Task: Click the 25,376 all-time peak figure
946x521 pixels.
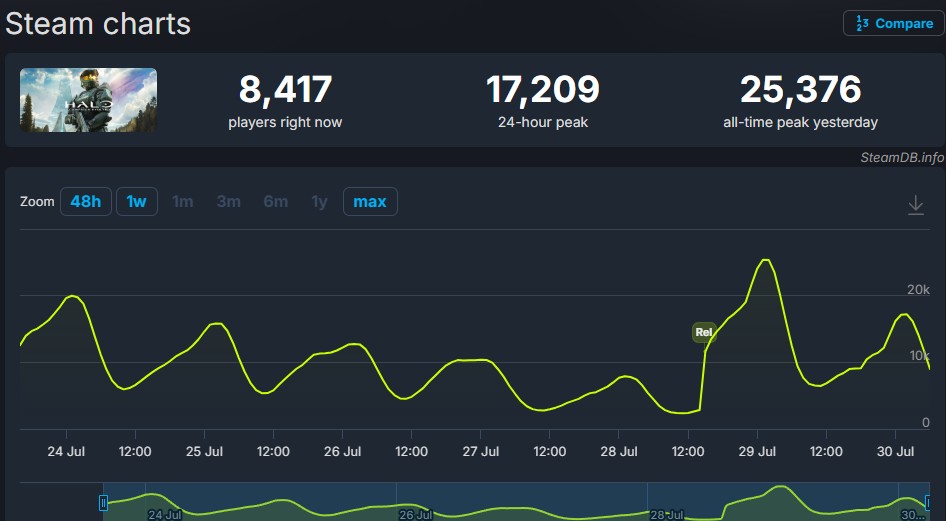Action: [801, 90]
